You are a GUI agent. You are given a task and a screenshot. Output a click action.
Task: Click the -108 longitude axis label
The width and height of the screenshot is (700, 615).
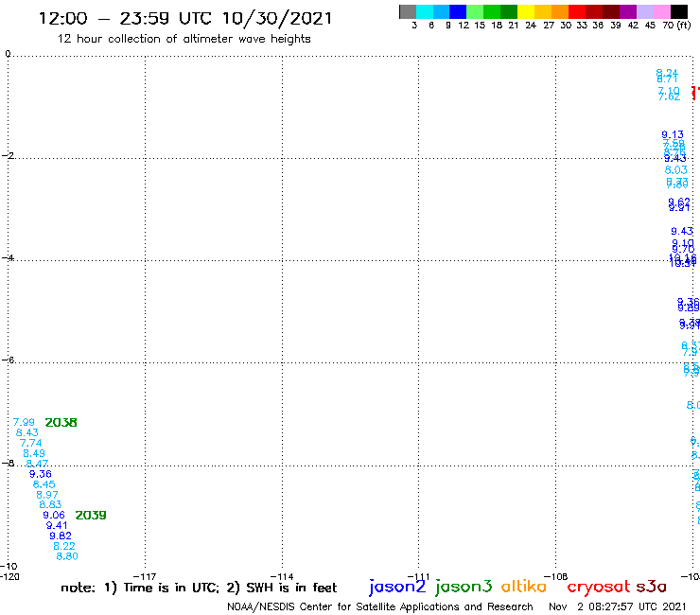(555, 576)
